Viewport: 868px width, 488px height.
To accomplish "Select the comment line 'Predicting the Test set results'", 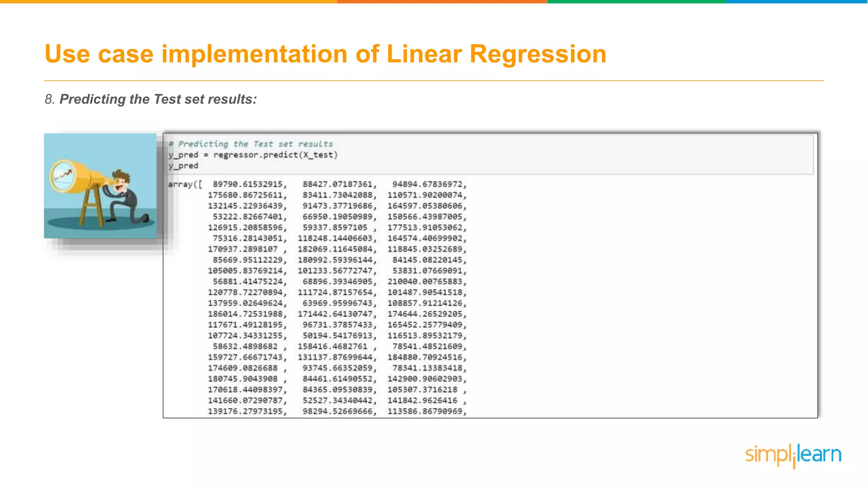I will [250, 144].
